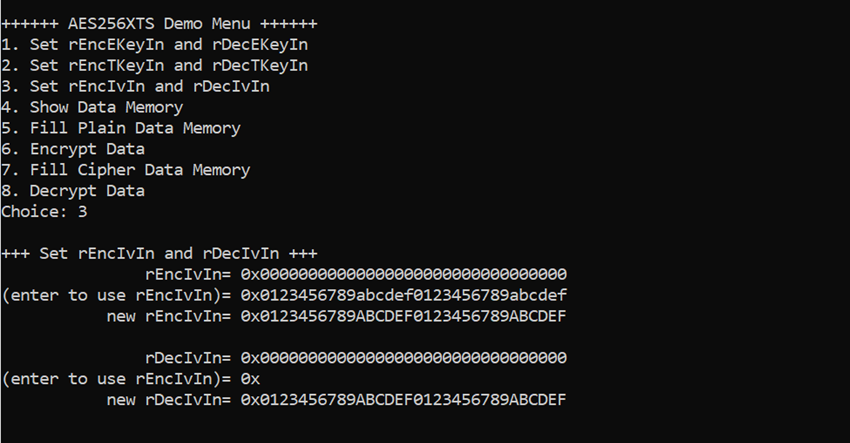Image resolution: width=850 pixels, height=443 pixels.
Task: Click the new rDecIvIn uppercase hex value
Action: (404, 400)
